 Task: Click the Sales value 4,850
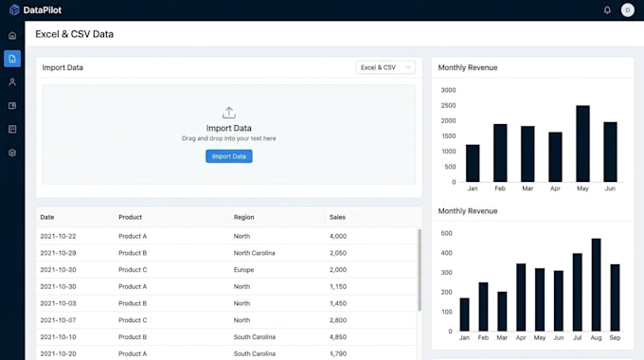(x=338, y=337)
